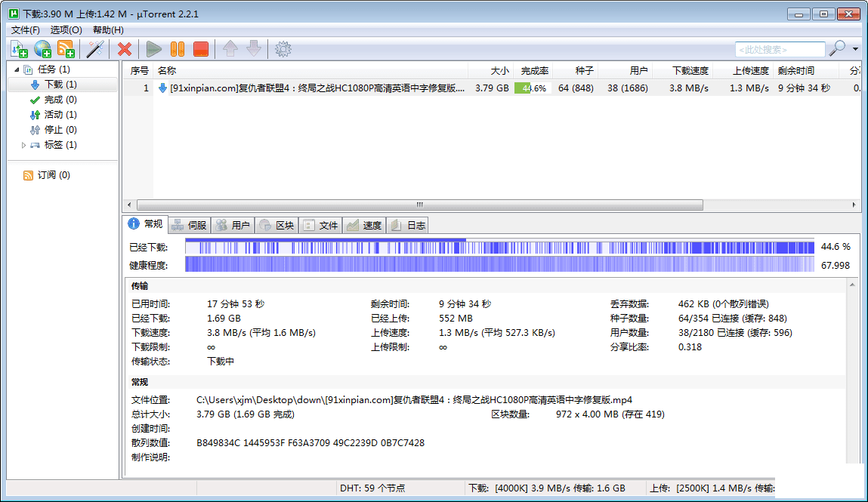Screen dimensions: 868x502
Task: Stop the torrent with red square icon
Action: (x=201, y=49)
